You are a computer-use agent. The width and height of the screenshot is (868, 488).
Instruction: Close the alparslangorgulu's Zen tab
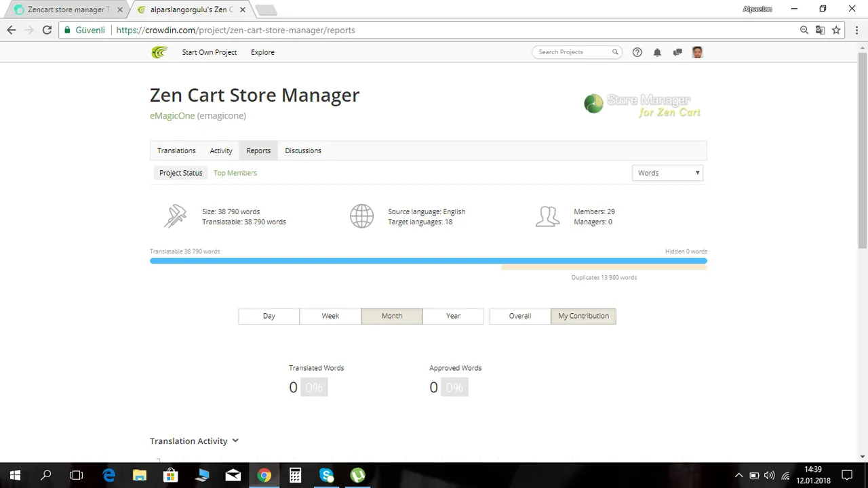pyautogui.click(x=243, y=9)
